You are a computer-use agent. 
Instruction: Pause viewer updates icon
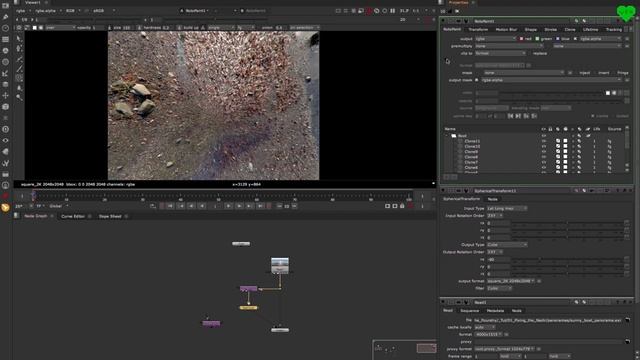[392, 11]
